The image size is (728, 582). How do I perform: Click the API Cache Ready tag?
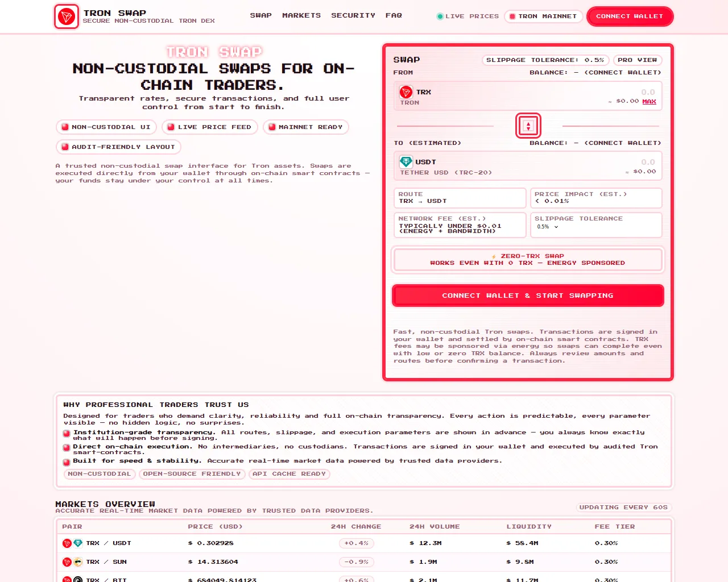click(x=289, y=474)
